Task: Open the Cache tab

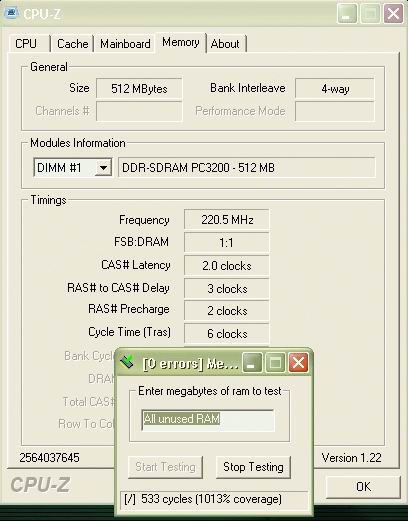Action: tap(73, 44)
